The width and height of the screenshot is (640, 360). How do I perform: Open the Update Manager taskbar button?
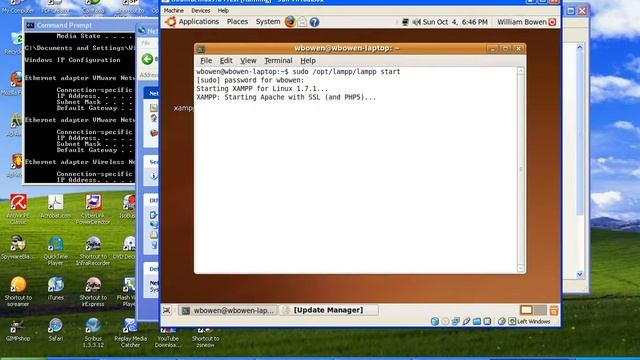(x=329, y=310)
